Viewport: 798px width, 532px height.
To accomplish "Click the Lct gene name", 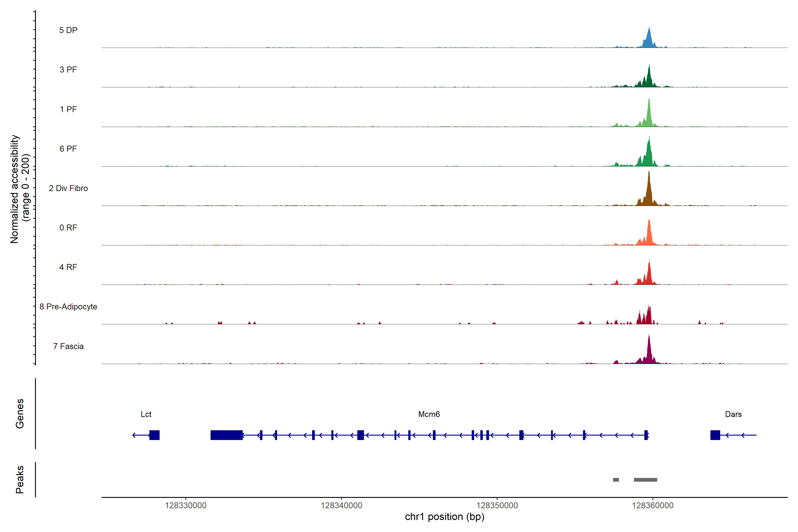I will tap(146, 414).
